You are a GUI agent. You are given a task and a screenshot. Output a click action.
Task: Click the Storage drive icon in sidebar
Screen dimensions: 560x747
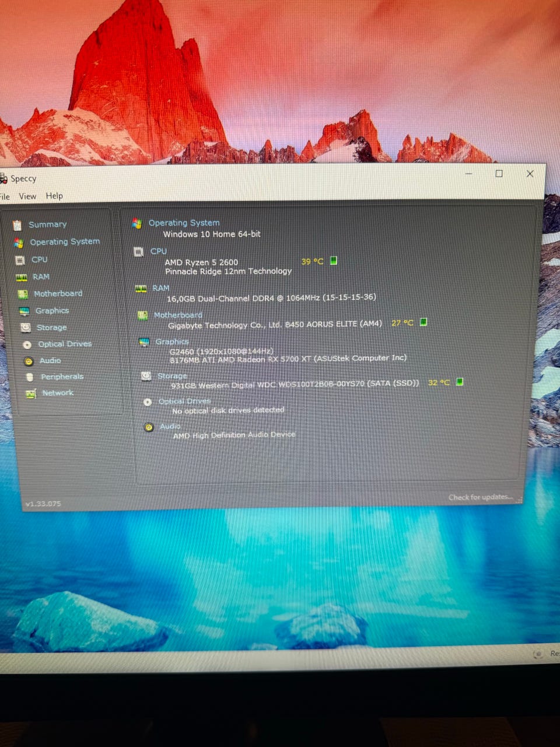click(x=26, y=328)
